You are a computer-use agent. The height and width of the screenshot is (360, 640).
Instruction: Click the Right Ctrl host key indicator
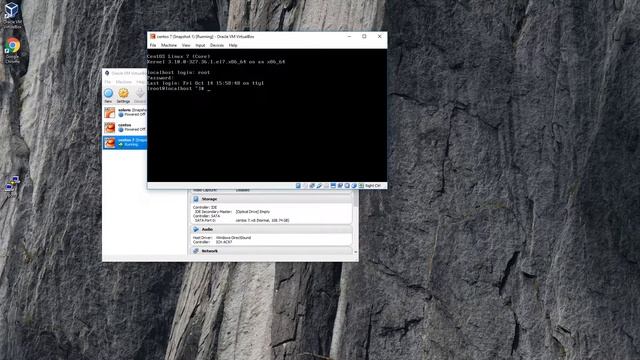[373, 186]
